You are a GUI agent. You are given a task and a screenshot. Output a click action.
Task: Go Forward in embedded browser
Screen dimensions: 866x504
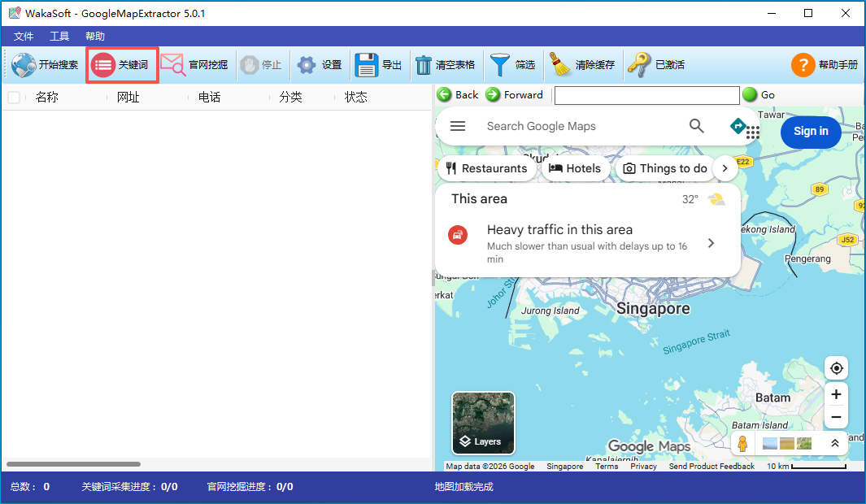coord(514,95)
